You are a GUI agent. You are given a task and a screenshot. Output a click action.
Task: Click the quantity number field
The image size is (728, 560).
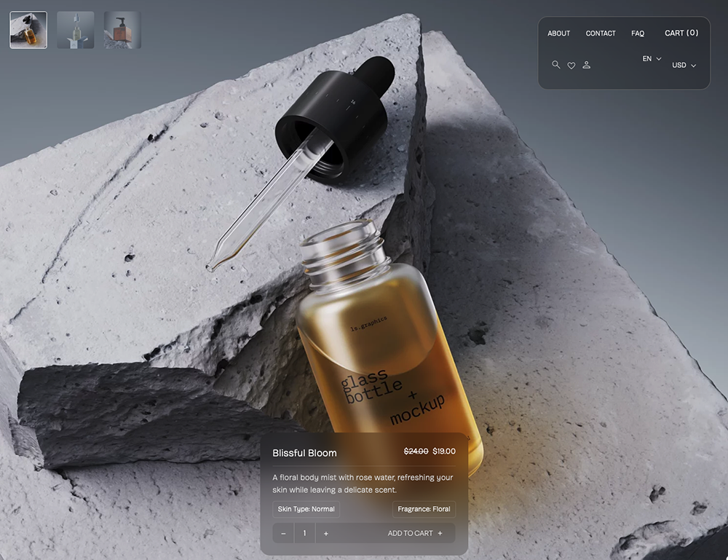click(304, 533)
